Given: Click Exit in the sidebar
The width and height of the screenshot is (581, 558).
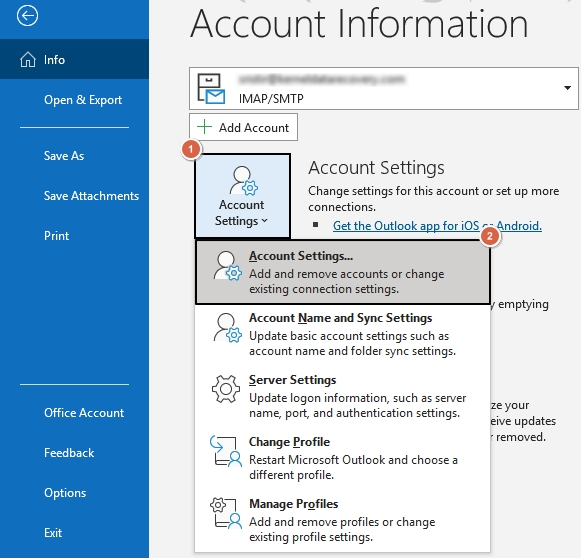Looking at the screenshot, I should 74,533.
